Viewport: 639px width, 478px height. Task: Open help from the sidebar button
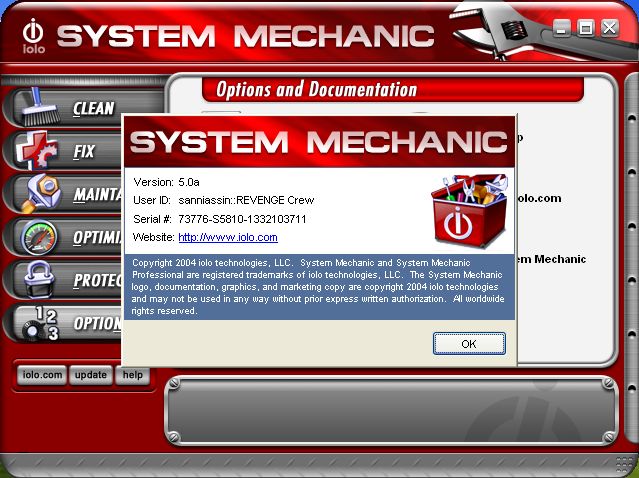[x=132, y=375]
